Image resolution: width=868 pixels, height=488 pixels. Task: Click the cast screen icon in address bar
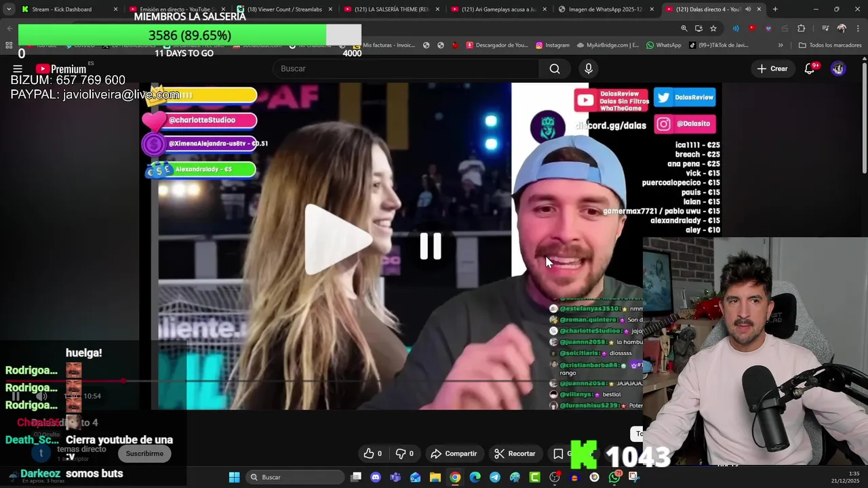point(698,28)
